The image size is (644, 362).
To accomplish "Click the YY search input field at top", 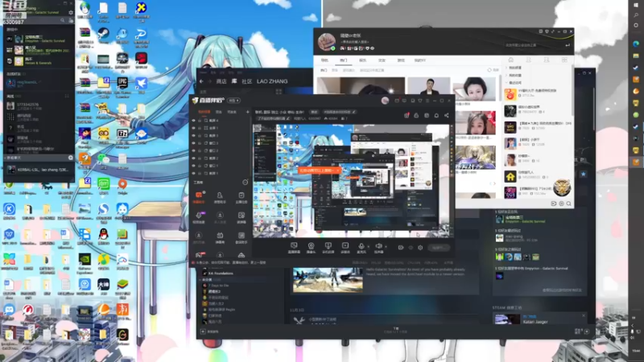I will click(538, 45).
